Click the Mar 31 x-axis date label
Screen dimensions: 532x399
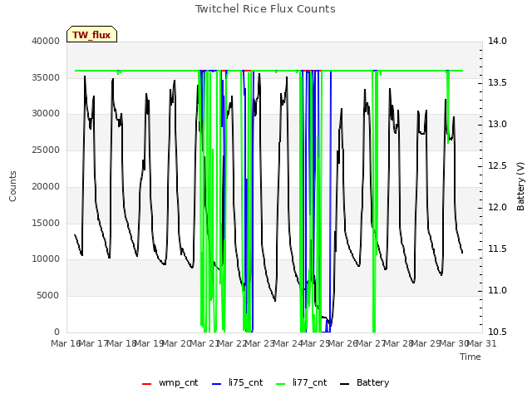tap(482, 343)
